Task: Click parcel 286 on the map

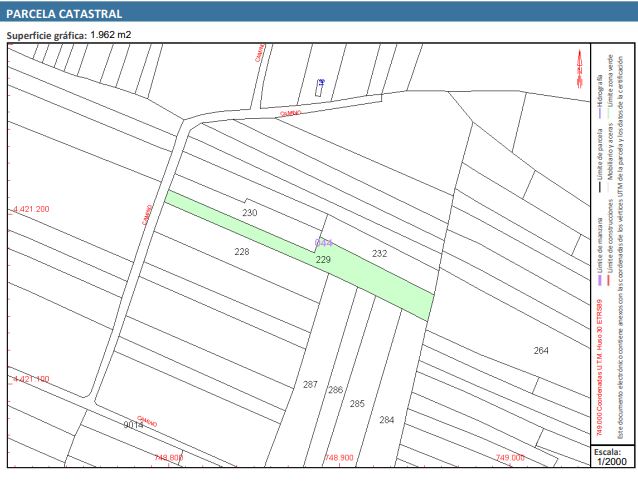Action: [x=335, y=390]
